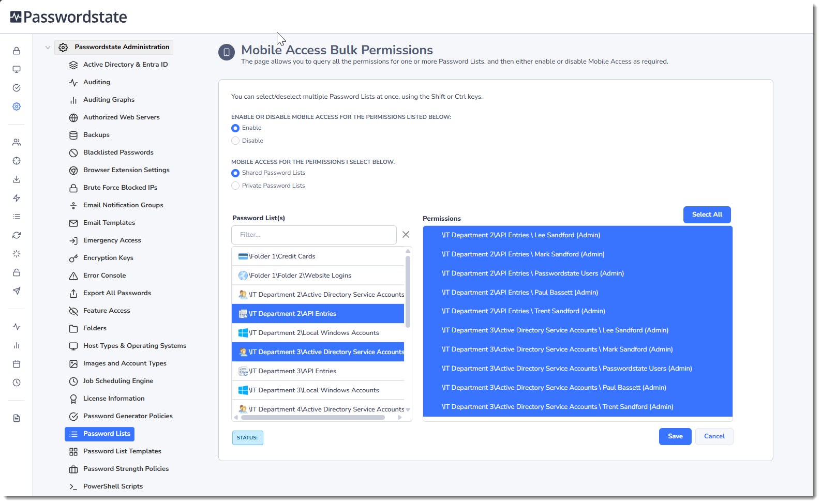Open Active Directory & Entra ID menu
The width and height of the screenshot is (821, 504).
tap(126, 65)
